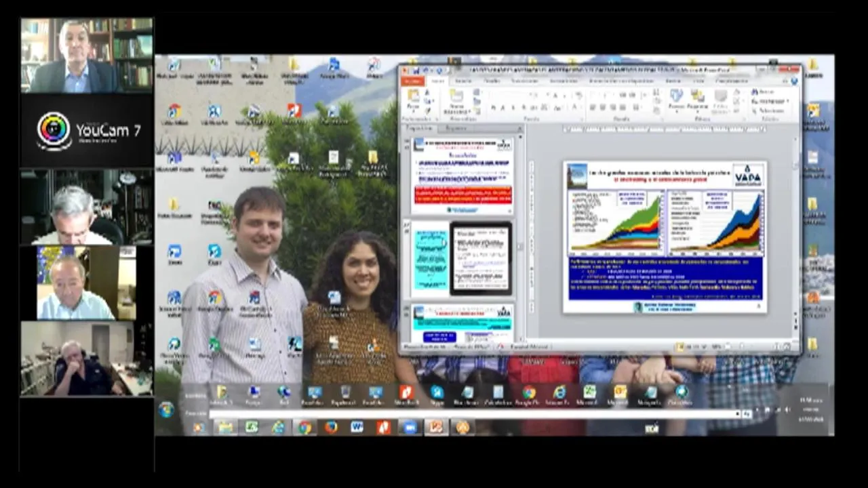Screen dimensions: 868x488
Task: Toggle italic text formatting in ribbon
Action: [x=502, y=108]
